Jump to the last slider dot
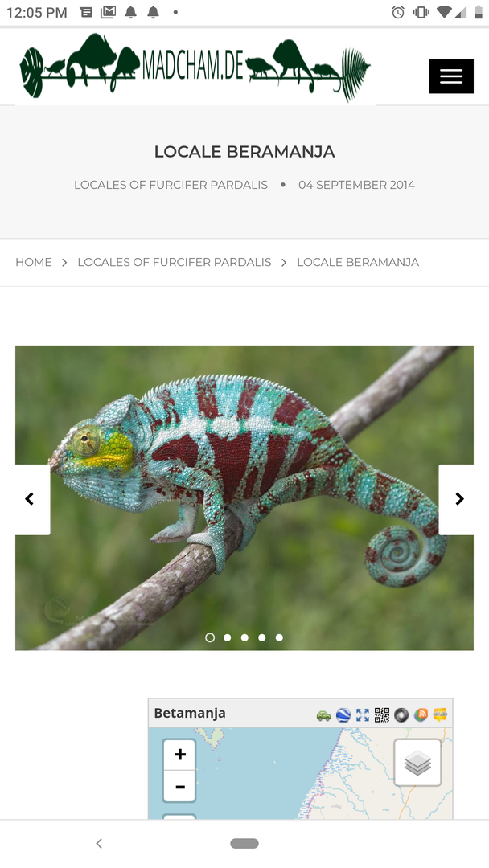Image resolution: width=489 pixels, height=868 pixels. [x=279, y=637]
